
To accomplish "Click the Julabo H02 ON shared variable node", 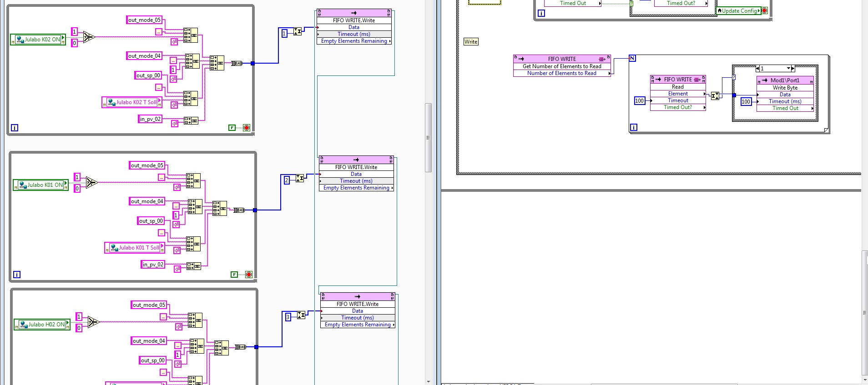I will coord(42,325).
